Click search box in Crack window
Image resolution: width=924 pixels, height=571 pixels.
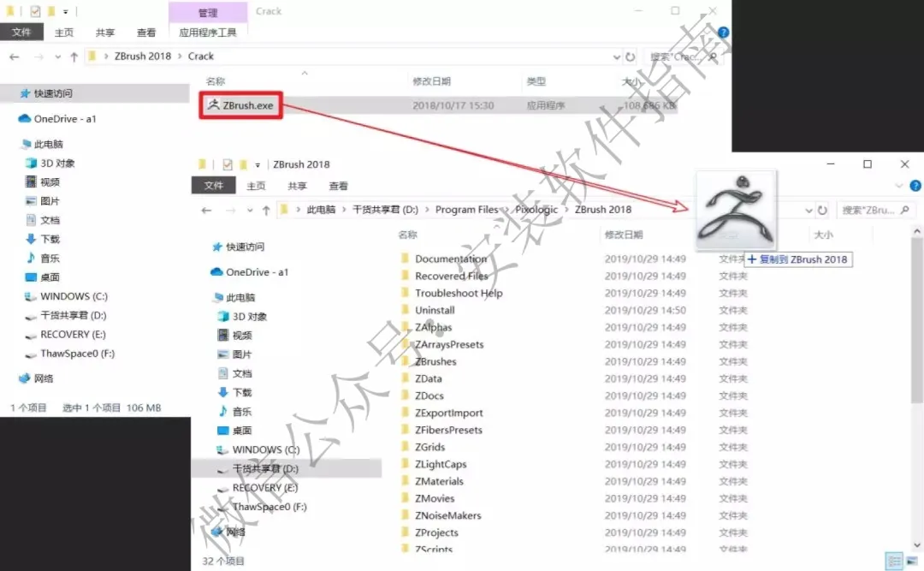pos(683,57)
